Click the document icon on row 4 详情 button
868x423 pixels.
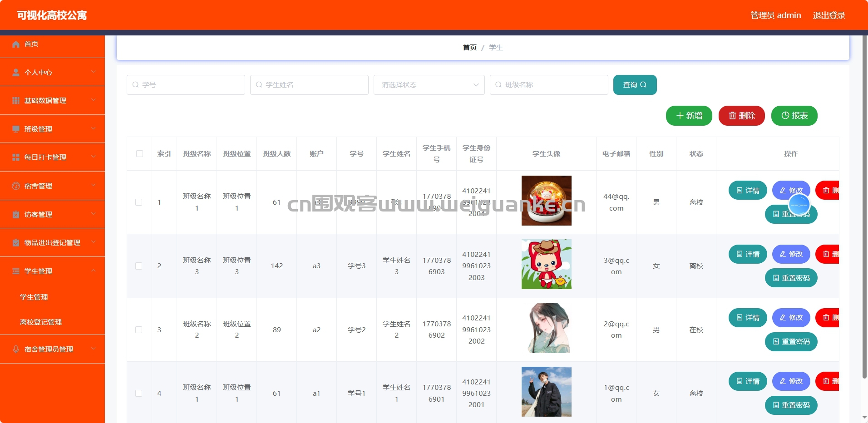(740, 381)
